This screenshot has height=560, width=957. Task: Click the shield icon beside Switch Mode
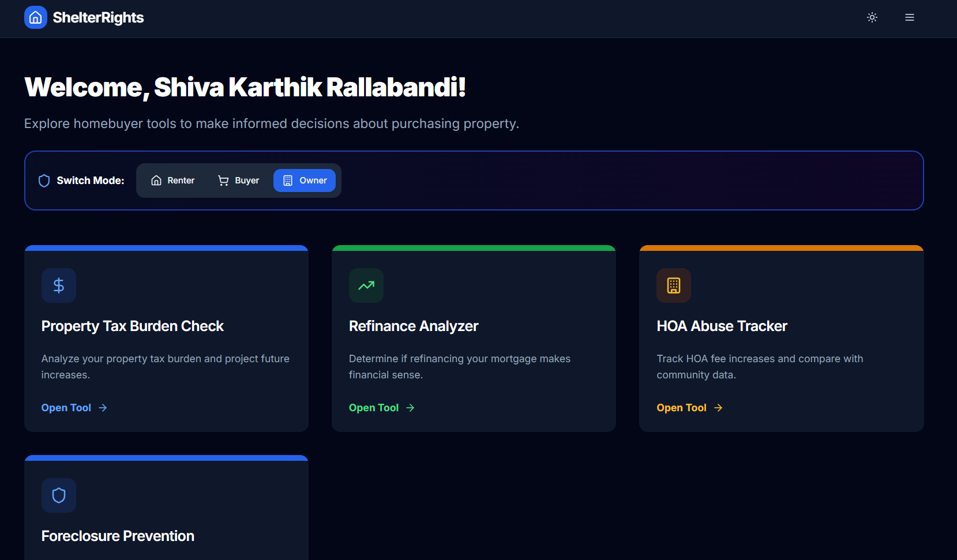click(44, 181)
